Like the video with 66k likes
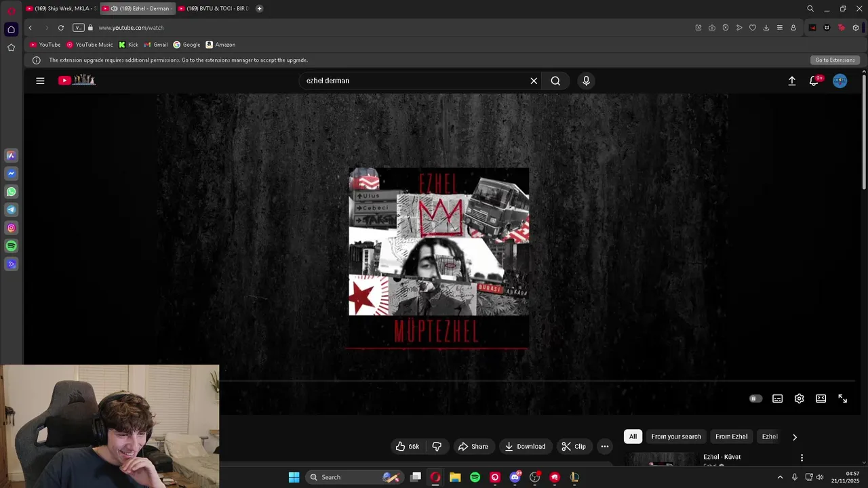 click(408, 446)
